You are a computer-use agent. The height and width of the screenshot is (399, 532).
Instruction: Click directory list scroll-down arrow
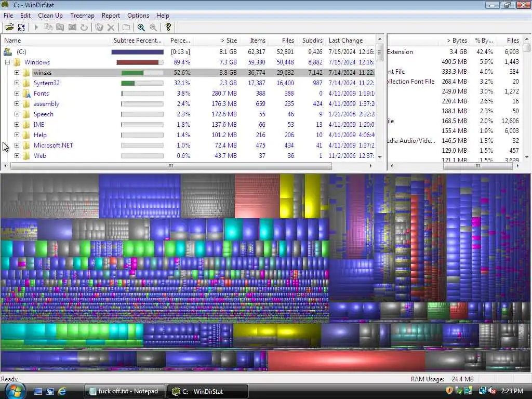point(380,157)
